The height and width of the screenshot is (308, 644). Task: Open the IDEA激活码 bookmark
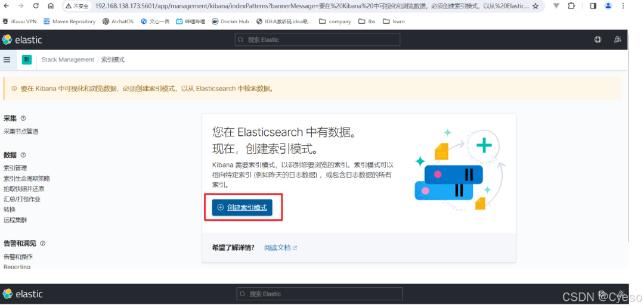(x=284, y=21)
